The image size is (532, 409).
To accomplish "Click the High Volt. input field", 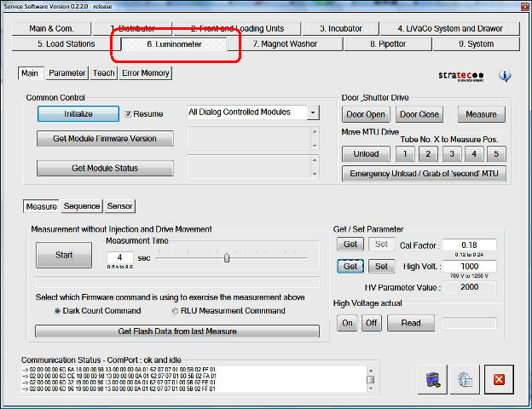I will 468,266.
